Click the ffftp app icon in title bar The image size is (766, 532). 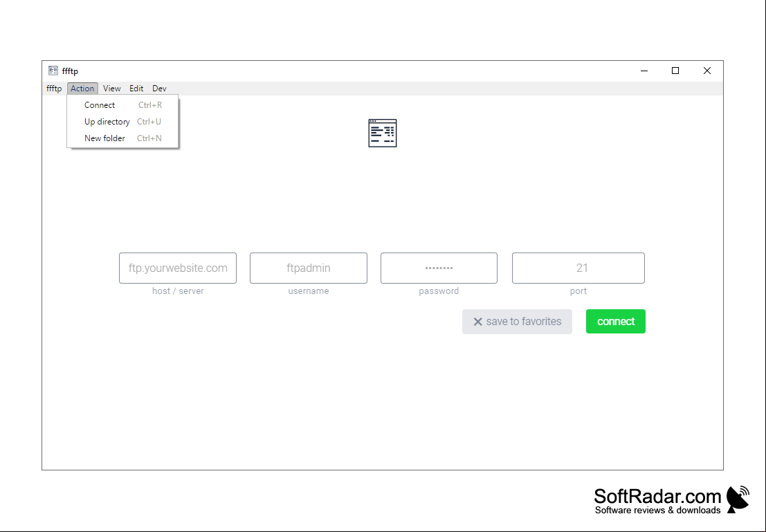(x=53, y=71)
